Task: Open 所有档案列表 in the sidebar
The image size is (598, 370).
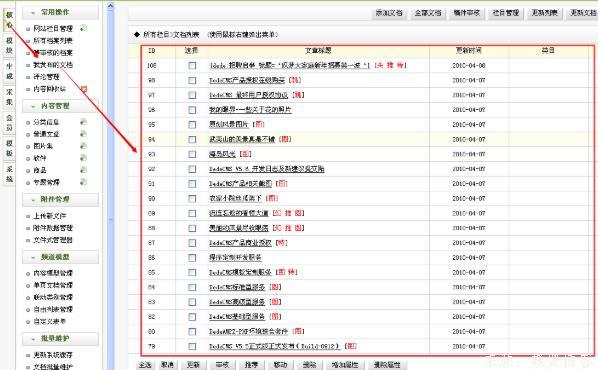Action: (53, 40)
